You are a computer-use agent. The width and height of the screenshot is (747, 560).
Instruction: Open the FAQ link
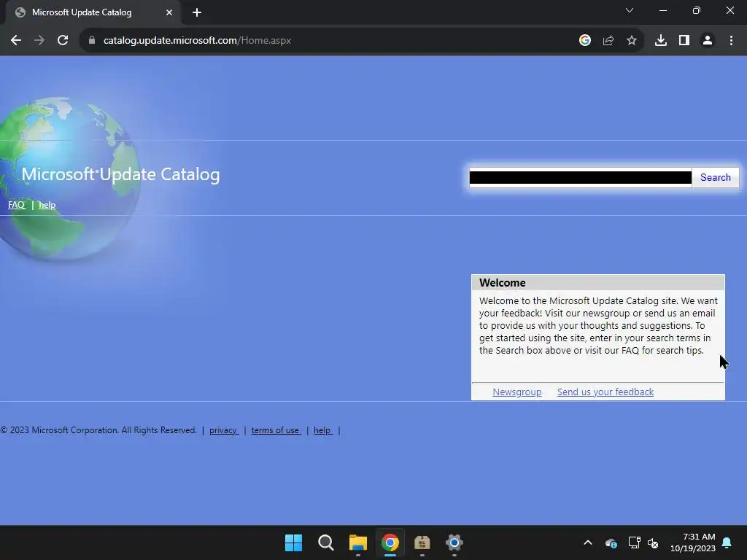(17, 205)
